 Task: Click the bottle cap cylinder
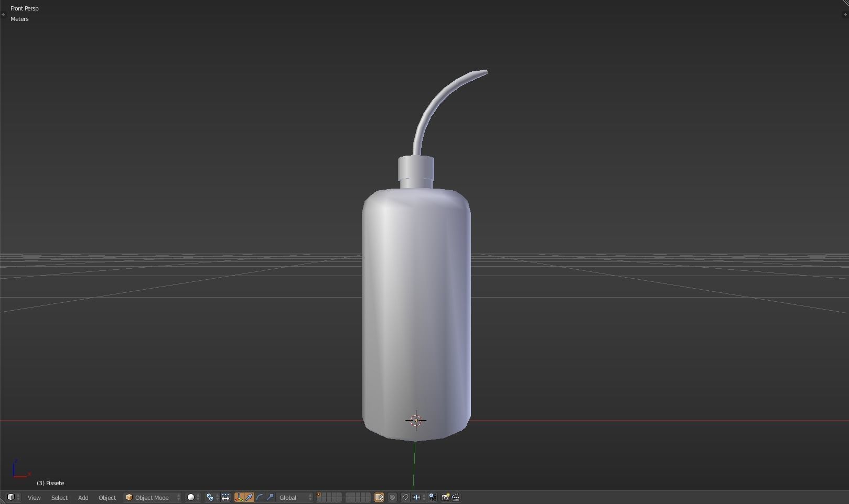[416, 168]
